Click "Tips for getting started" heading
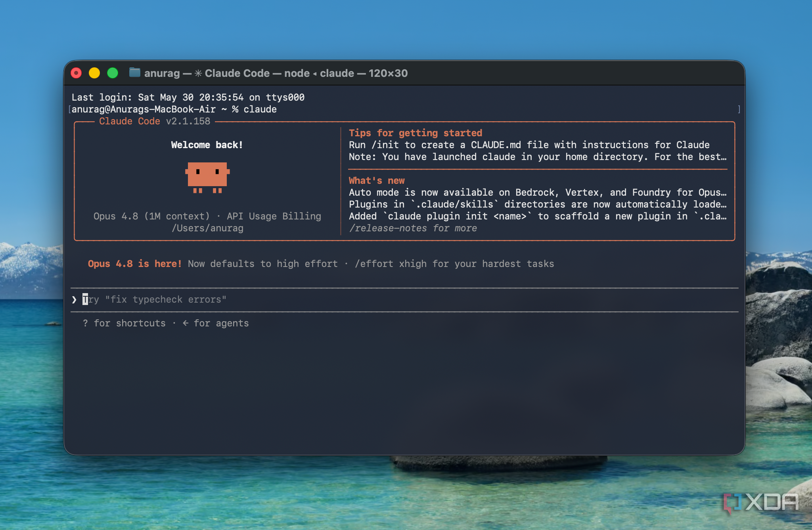The width and height of the screenshot is (812, 530). point(416,133)
